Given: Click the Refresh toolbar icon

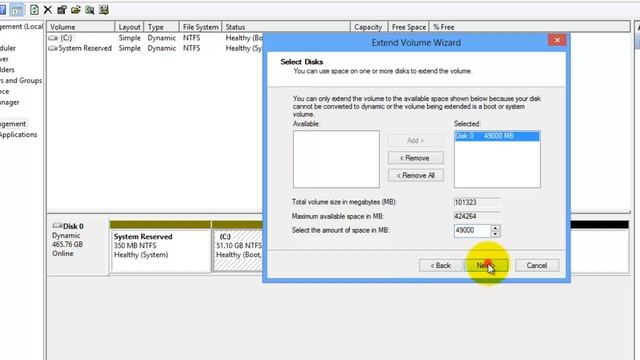Looking at the screenshot, I should pyautogui.click(x=34, y=10).
